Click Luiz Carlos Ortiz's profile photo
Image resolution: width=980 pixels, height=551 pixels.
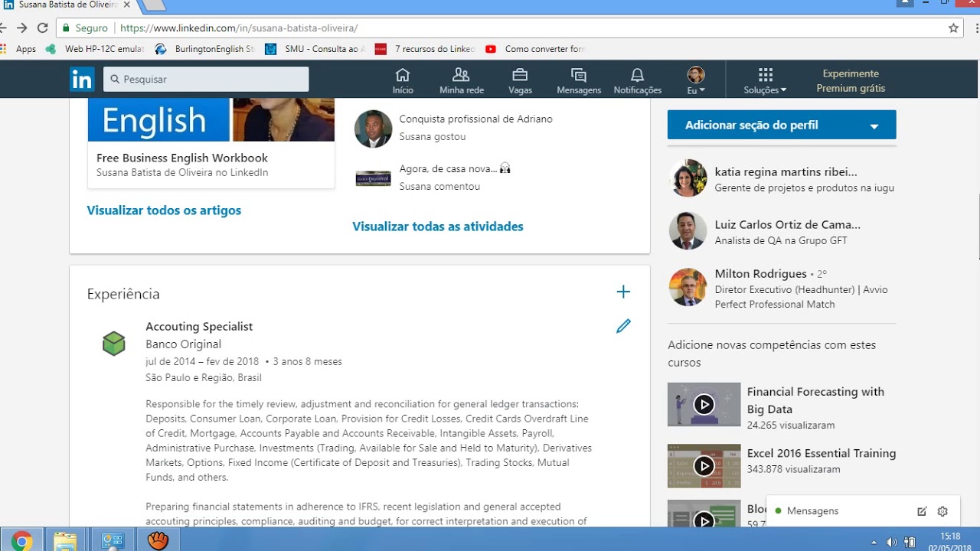point(688,231)
